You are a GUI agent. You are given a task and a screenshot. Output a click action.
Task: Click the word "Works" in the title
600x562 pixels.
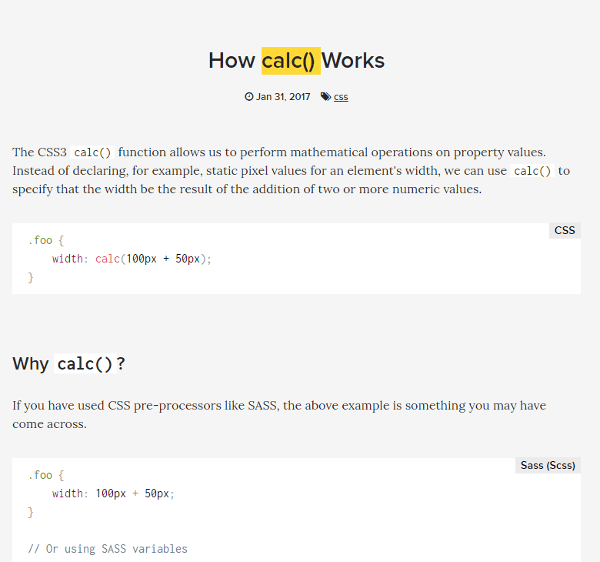(x=353, y=61)
